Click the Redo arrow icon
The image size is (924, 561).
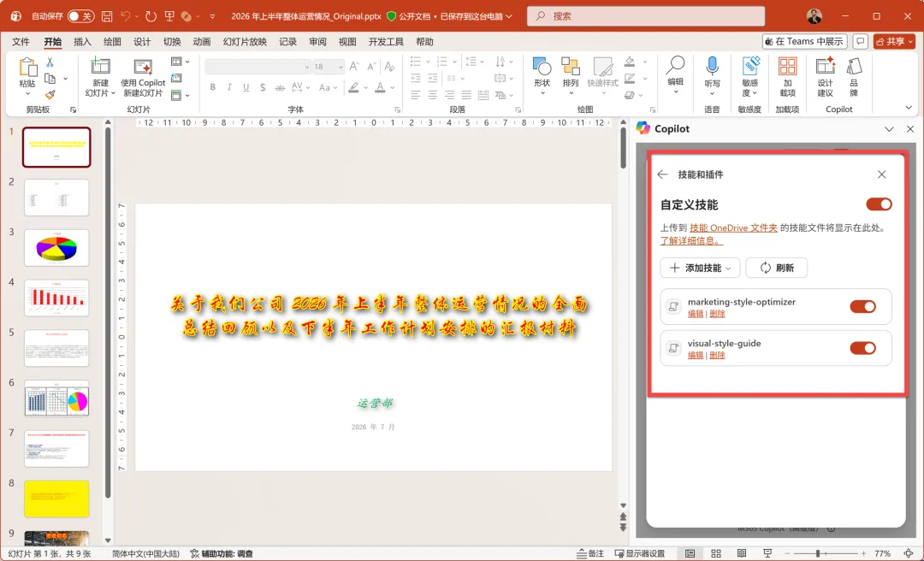pos(151,16)
